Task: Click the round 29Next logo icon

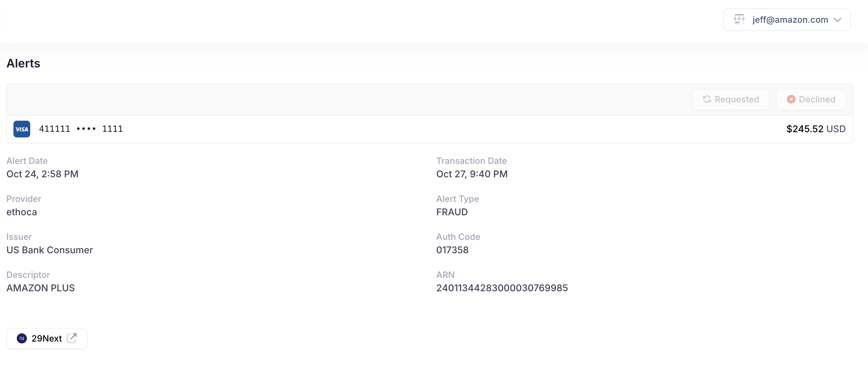Action: 22,338
